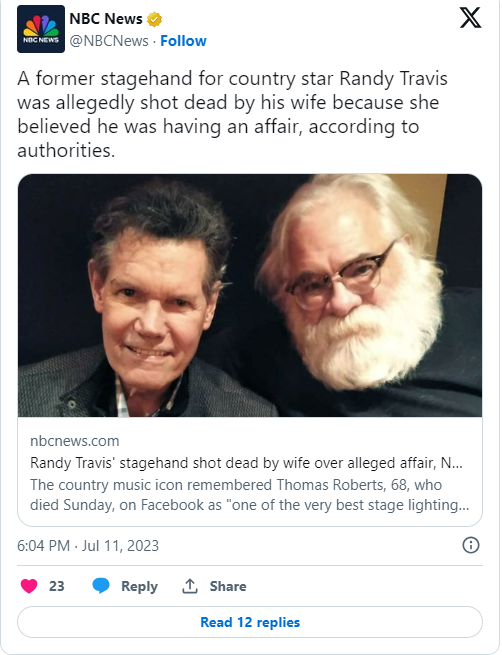The width and height of the screenshot is (502, 655).
Task: Click the blue reply bubble icon
Action: [x=101, y=586]
